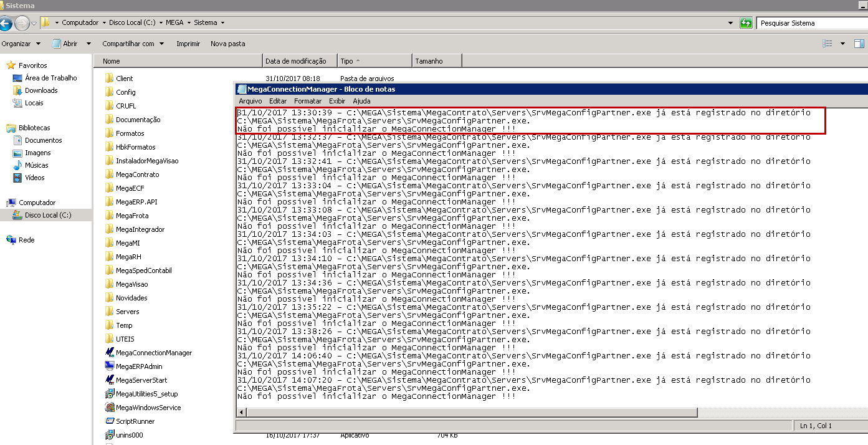Open the address bar history dropdown
The image size is (868, 445).
point(730,23)
